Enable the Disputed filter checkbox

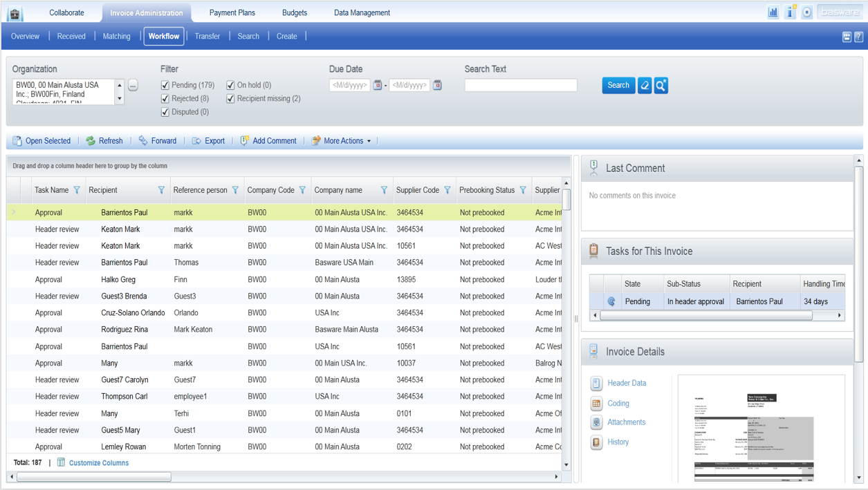(x=165, y=111)
